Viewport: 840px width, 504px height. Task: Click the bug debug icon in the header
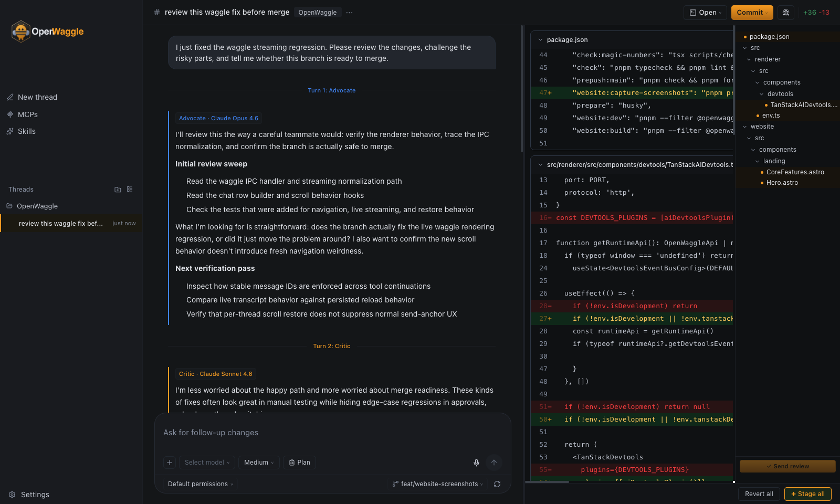click(x=786, y=13)
